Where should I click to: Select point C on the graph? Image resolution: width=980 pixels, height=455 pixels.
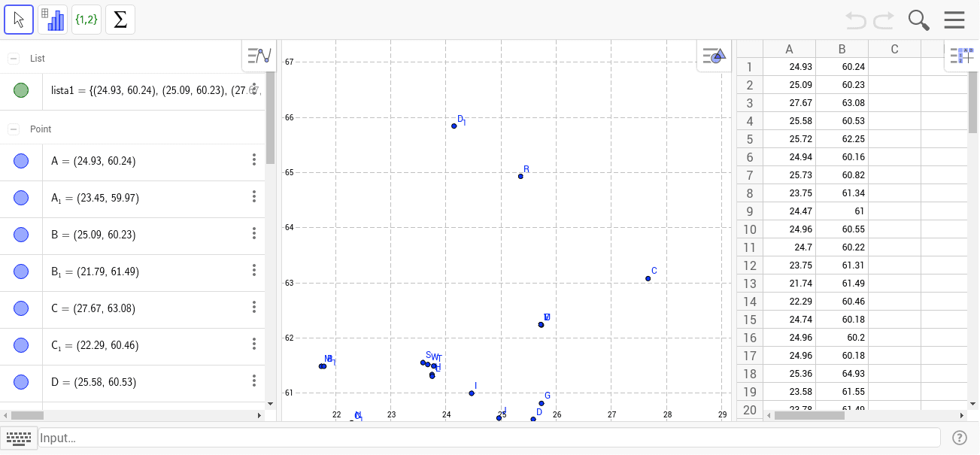tap(648, 278)
